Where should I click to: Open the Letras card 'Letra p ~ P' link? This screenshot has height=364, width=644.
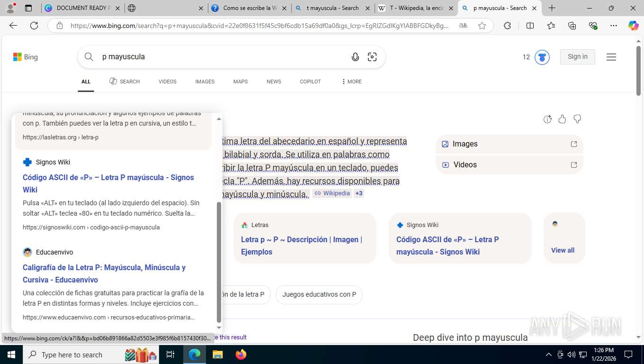click(302, 246)
